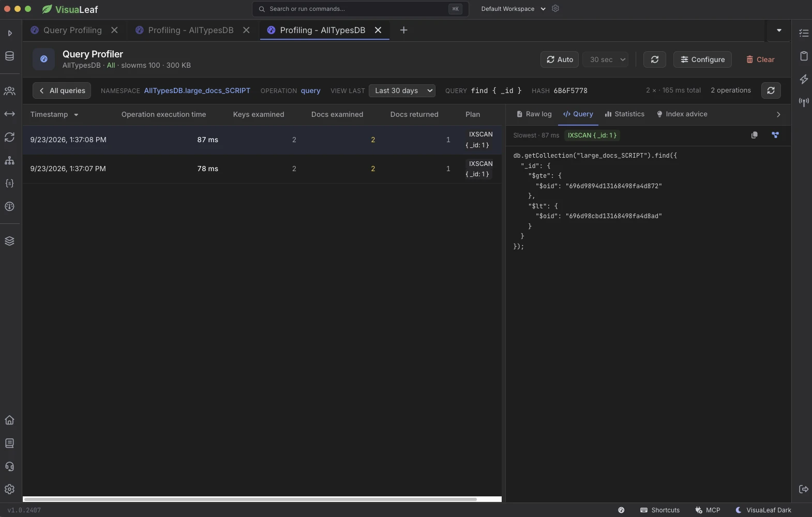Open the headset support sidebar icon
812x517 pixels.
9,466
